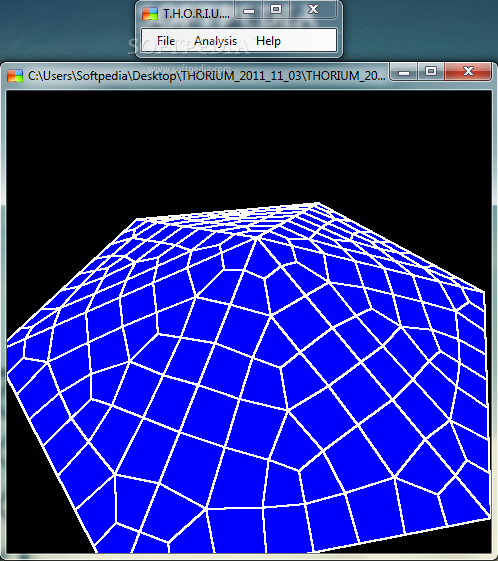Open the File menu
This screenshot has width=498, height=561.
(166, 41)
